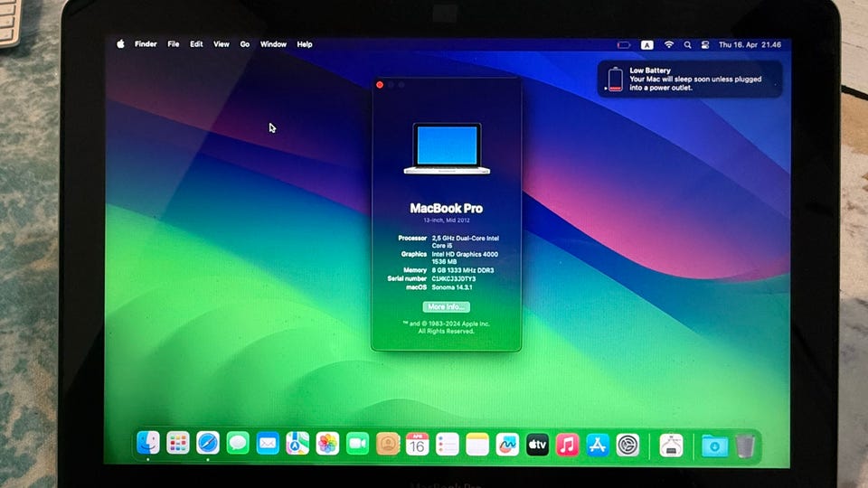
Task: Click the 2,5 GHz Dual-Core processor value
Action: [465, 242]
